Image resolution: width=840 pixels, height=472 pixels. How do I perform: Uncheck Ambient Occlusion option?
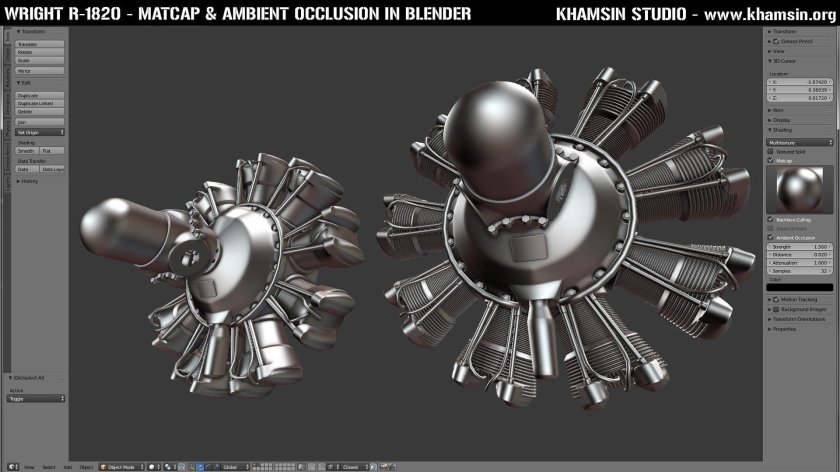pyautogui.click(x=770, y=237)
